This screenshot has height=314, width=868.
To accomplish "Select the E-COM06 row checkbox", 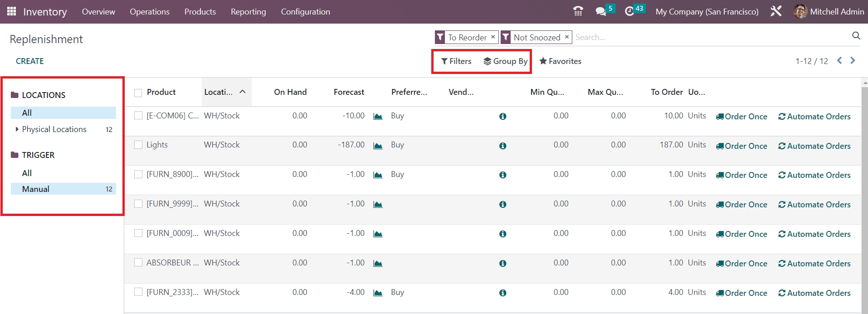I will 138,116.
